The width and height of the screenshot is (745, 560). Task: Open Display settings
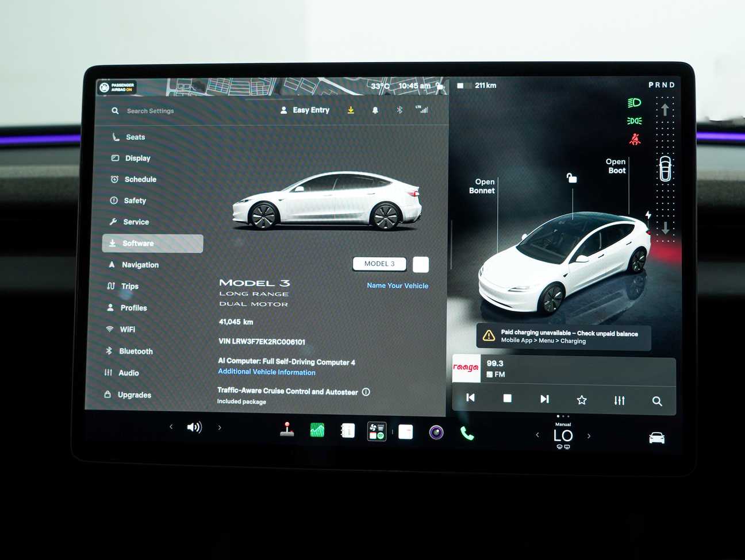pos(138,158)
